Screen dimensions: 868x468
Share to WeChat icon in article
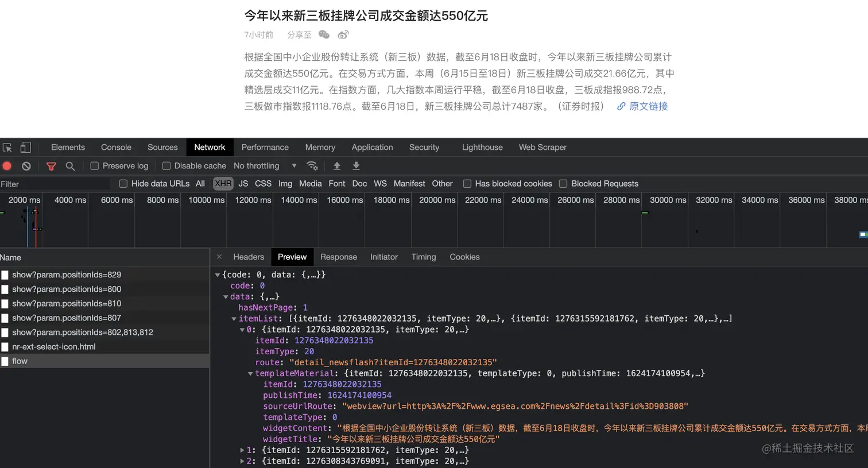(324, 35)
